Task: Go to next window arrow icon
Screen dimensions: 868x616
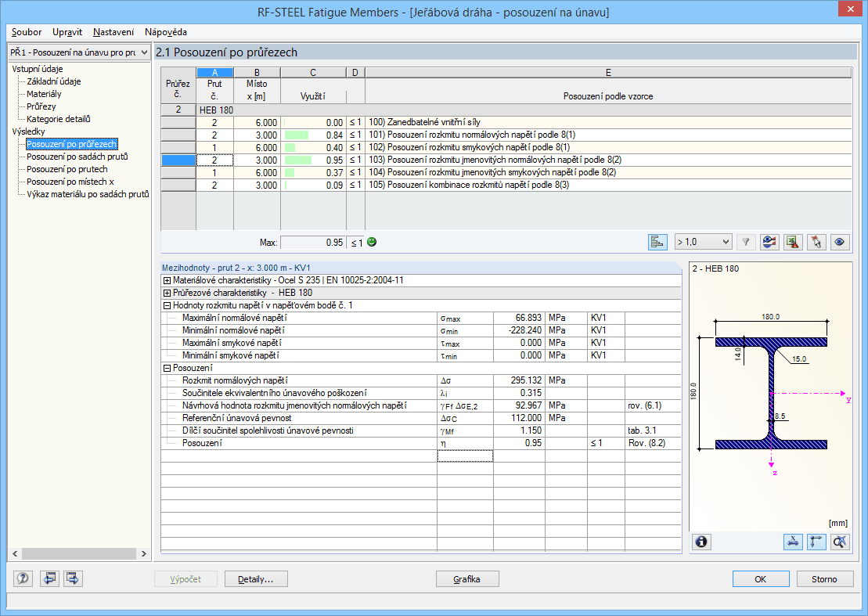Action: pyautogui.click(x=74, y=578)
